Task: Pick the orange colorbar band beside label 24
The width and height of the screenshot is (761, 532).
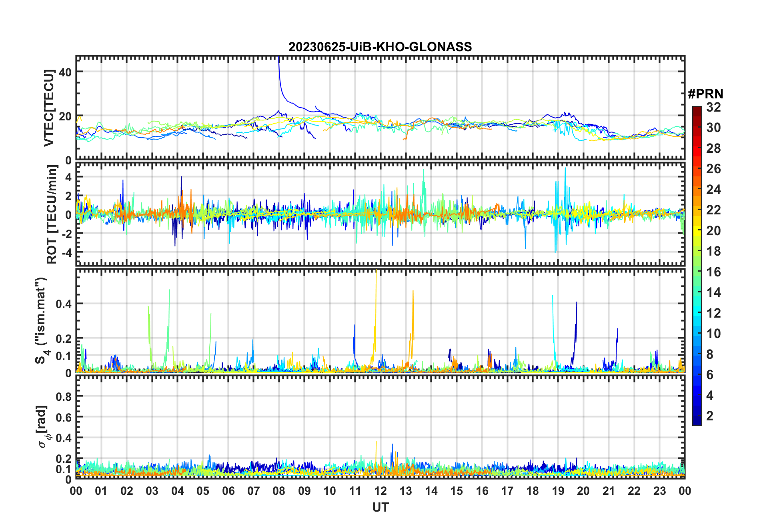Action: pos(697,189)
